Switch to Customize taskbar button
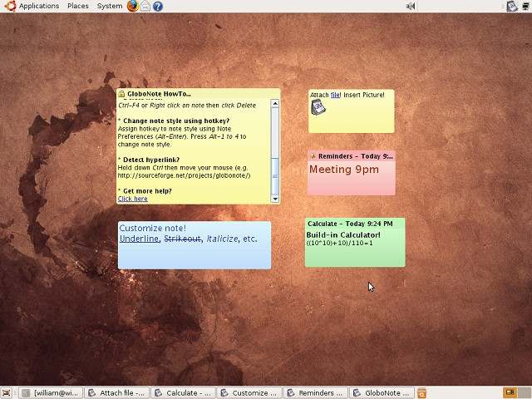532x399 pixels. point(249,393)
